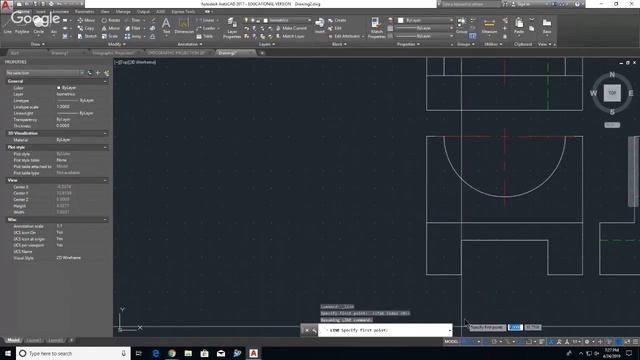Image resolution: width=640 pixels, height=360 pixels.
Task: Click the Insert block tool
Action: (x=320, y=25)
